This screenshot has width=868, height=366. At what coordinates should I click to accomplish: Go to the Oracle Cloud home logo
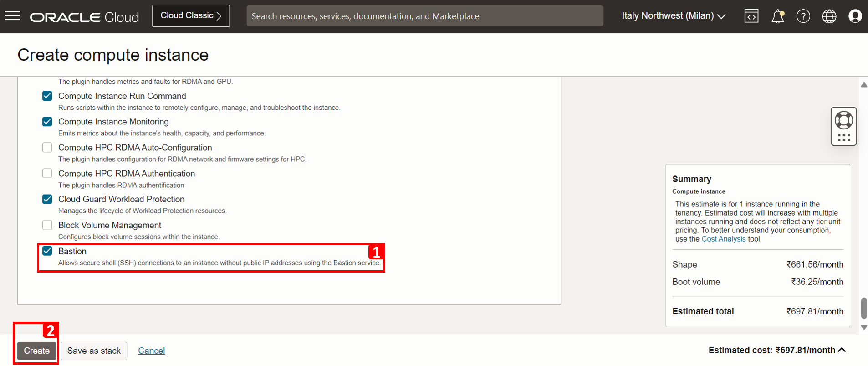pyautogui.click(x=84, y=17)
